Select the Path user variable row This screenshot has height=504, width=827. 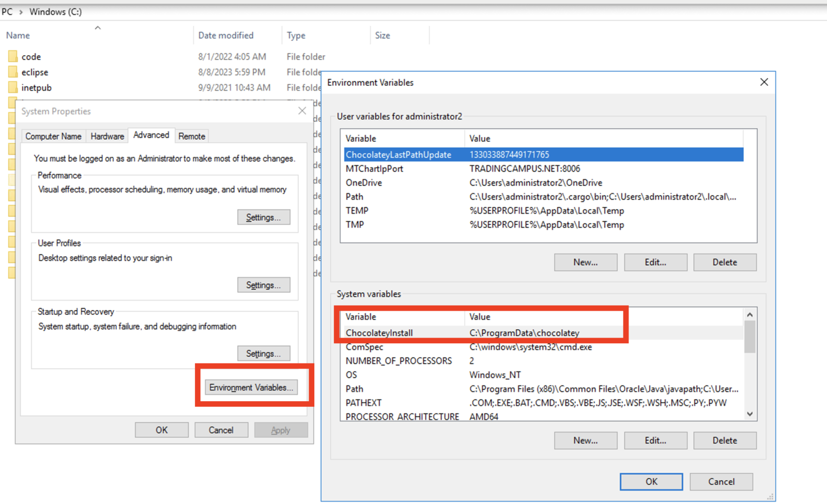coord(403,196)
